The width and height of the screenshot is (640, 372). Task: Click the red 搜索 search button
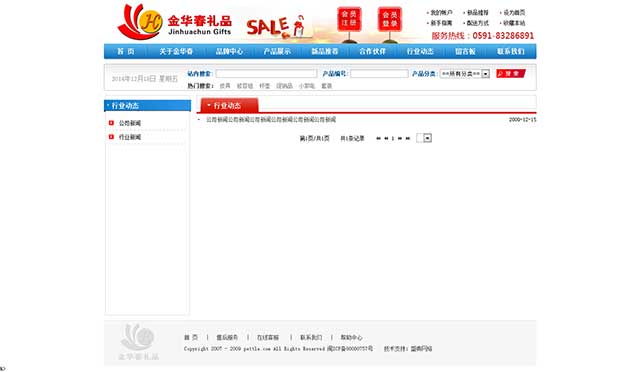(511, 74)
